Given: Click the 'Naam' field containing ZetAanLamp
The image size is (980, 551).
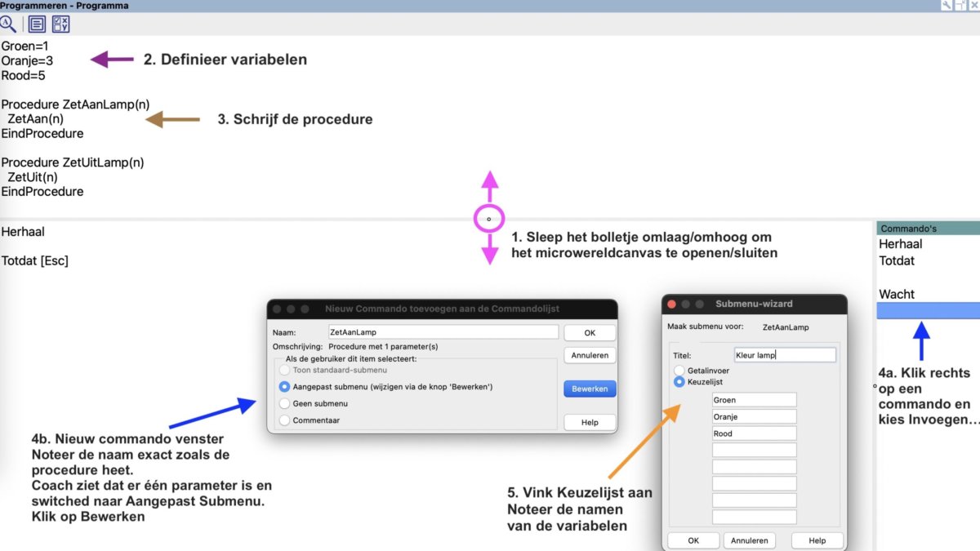Looking at the screenshot, I should pyautogui.click(x=442, y=332).
